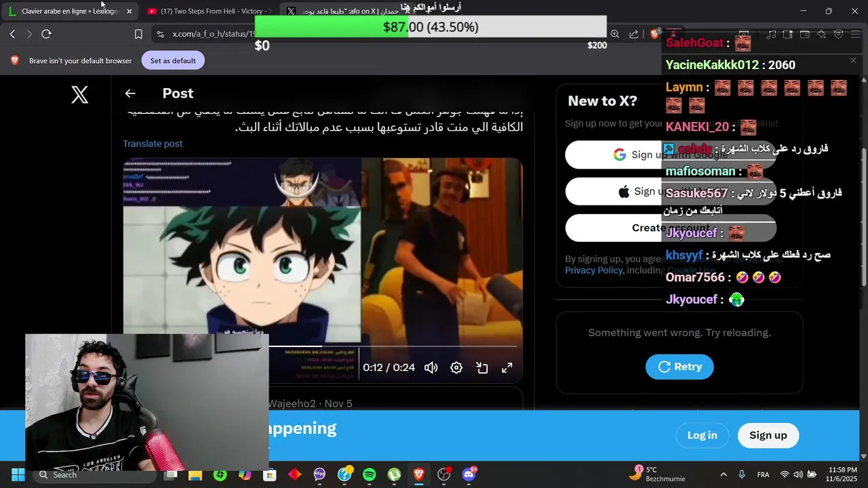Toggle the microphone tray icon
This screenshot has height=488, width=868.
(x=742, y=474)
